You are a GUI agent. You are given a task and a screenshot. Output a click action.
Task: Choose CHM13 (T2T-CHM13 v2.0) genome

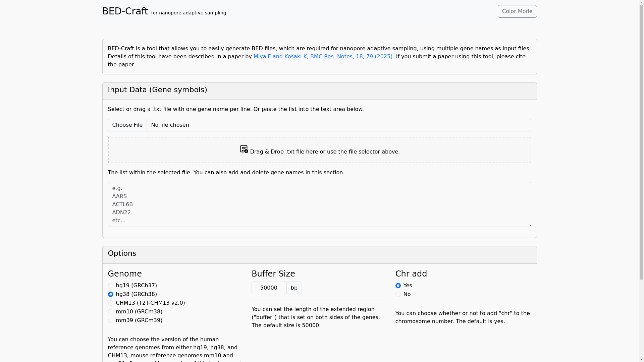click(x=111, y=303)
